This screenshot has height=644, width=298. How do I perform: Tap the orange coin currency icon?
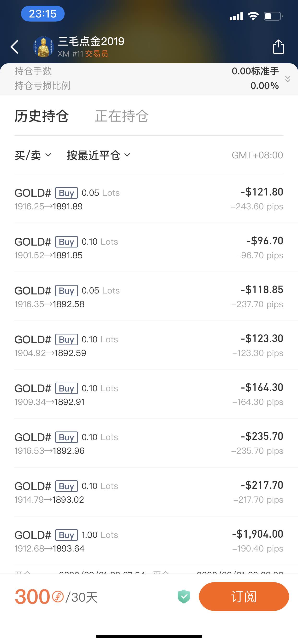point(58,597)
